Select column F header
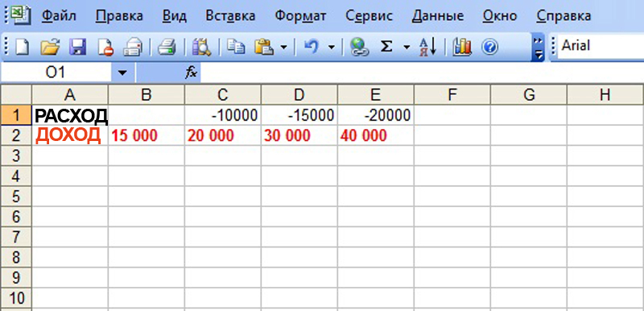 pyautogui.click(x=452, y=95)
